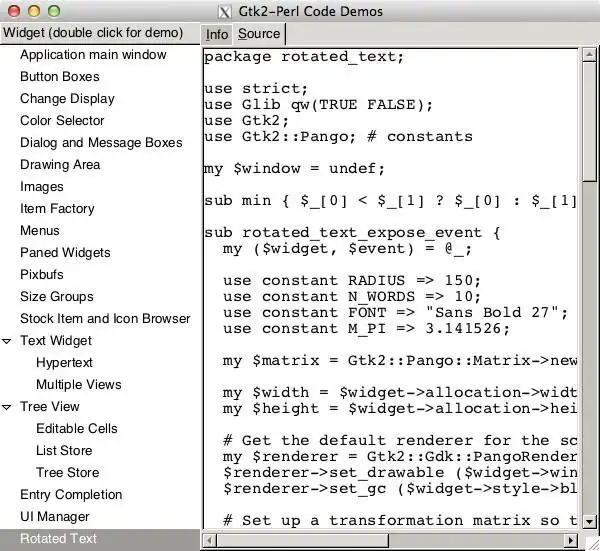Click 'use constant M_PI => 3.141526;' line
The height and width of the screenshot is (551, 600).
pos(367,329)
